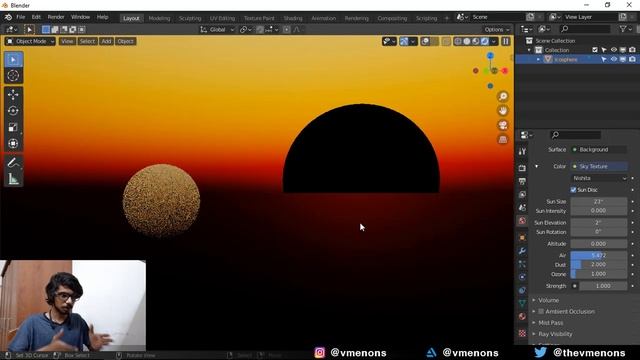Toggle viewport X-ray mode
The height and width of the screenshot is (360, 640).
446,41
